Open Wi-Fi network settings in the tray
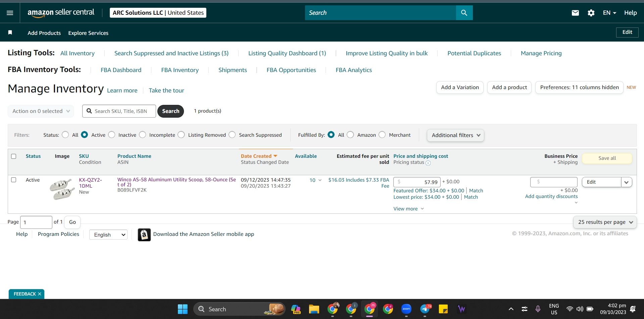Screen dimensions: 644x319 pyautogui.click(x=569, y=309)
